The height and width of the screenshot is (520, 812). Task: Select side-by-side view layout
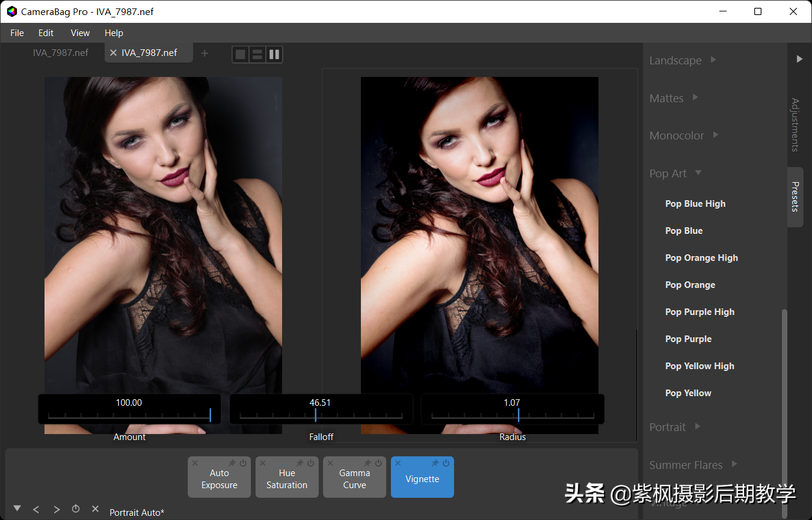[x=274, y=55]
